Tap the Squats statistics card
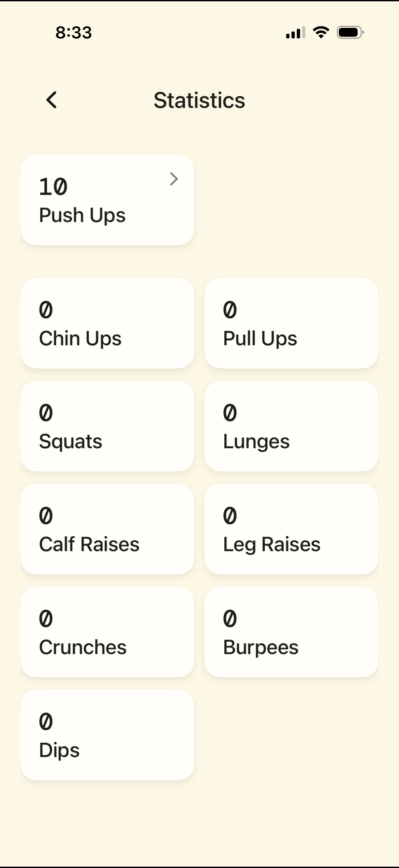This screenshot has width=399, height=868. pyautogui.click(x=107, y=426)
